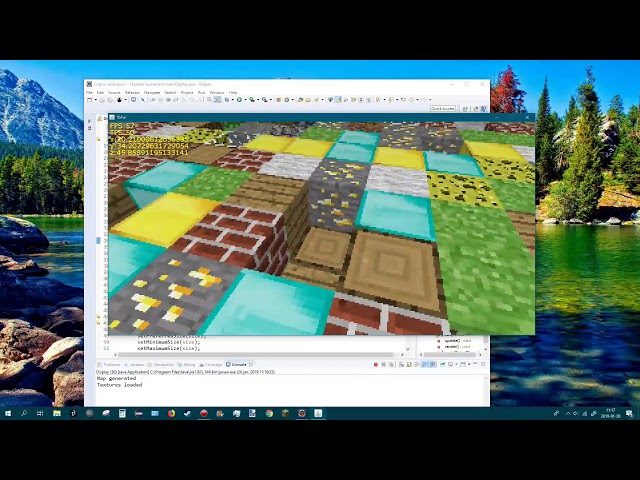Open Calculator from the taskbar
The image size is (640, 480).
pos(122,413)
